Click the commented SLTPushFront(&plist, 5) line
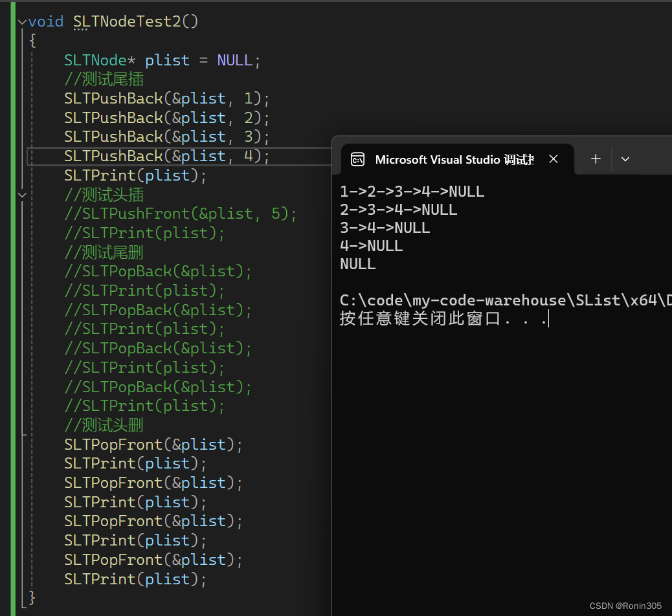The width and height of the screenshot is (672, 616). (x=180, y=214)
